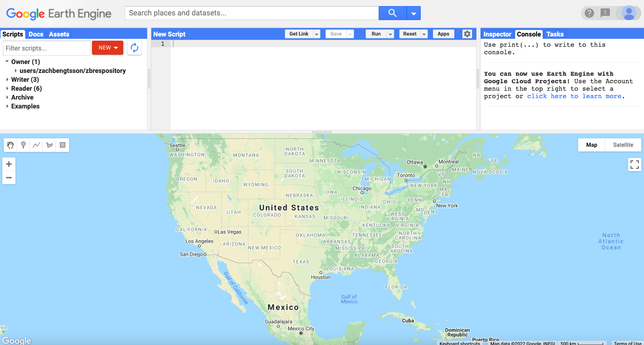Toggle fullscreen map view
The height and width of the screenshot is (345, 644).
635,165
